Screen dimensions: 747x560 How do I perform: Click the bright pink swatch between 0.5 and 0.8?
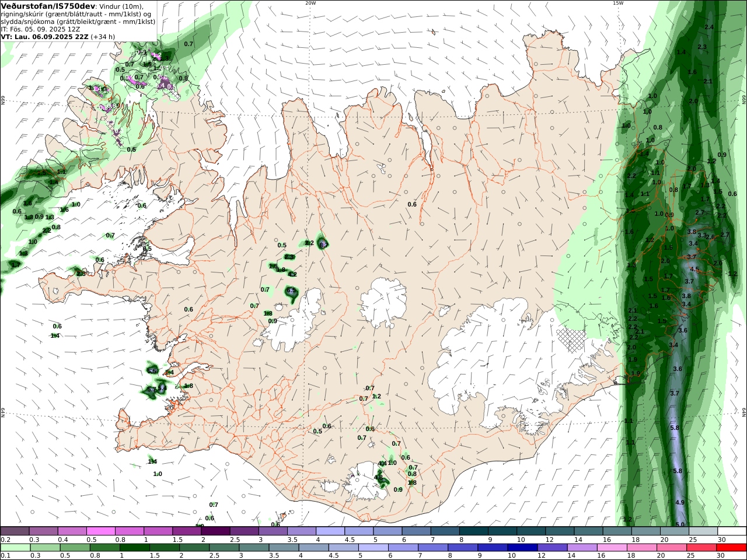pos(100,531)
